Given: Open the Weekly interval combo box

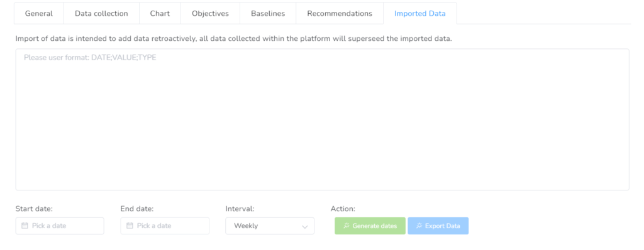Looking at the screenshot, I should tap(270, 226).
